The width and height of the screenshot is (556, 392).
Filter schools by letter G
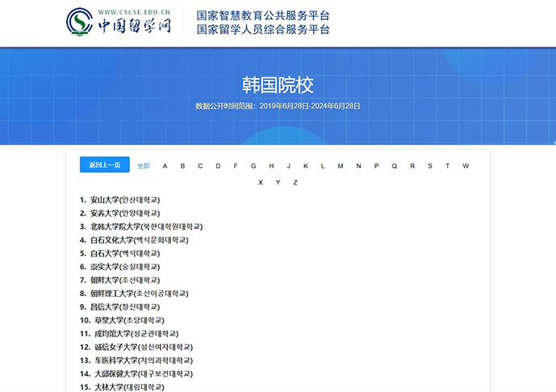(253, 166)
